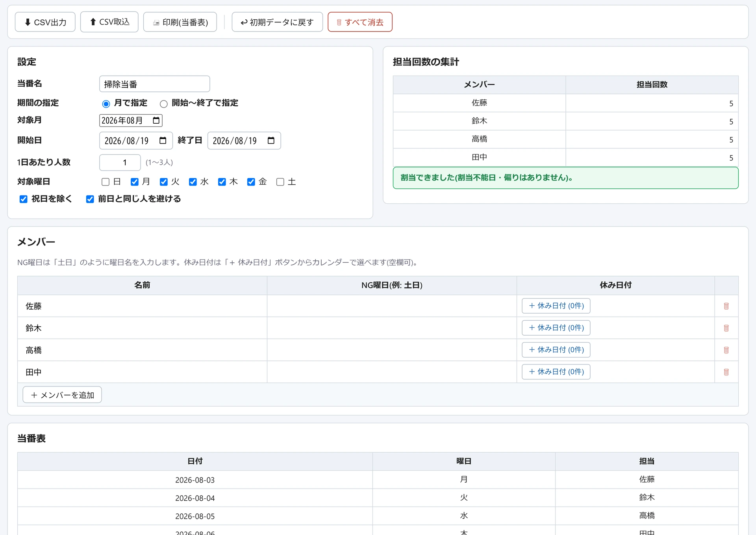
Task: Uncheck the 金 weekday checkbox
Action: pos(251,182)
